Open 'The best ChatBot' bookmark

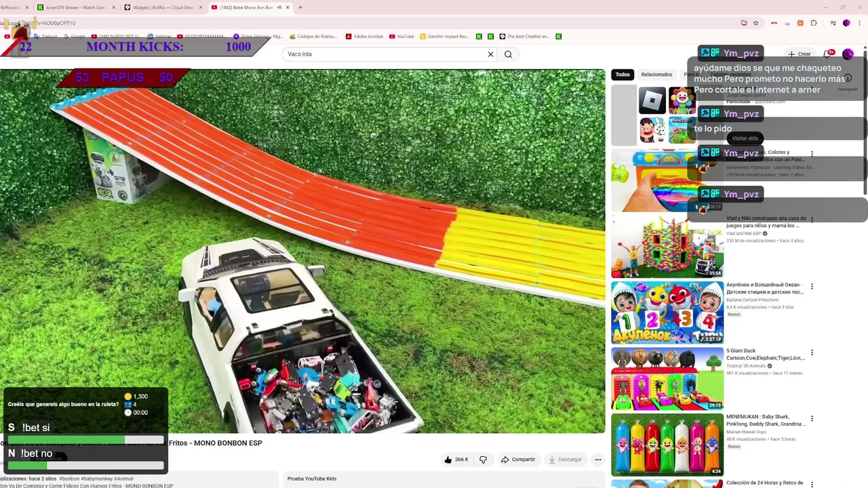click(524, 37)
